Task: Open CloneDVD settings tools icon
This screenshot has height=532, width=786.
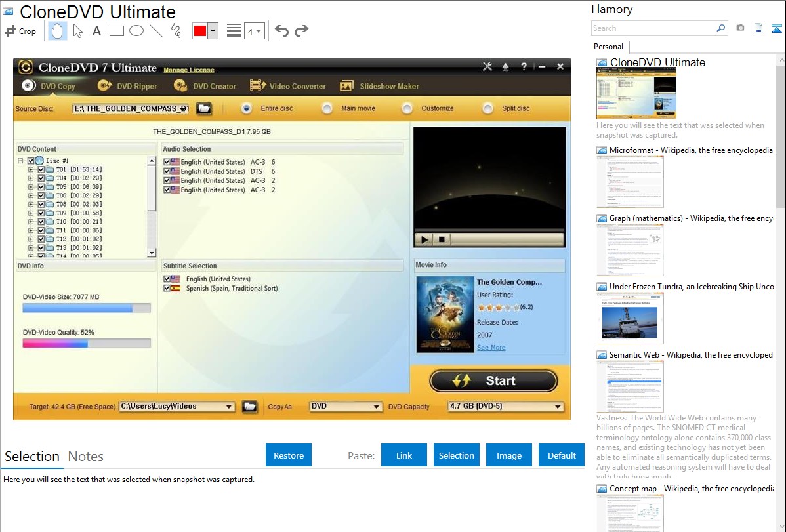Action: [x=487, y=66]
